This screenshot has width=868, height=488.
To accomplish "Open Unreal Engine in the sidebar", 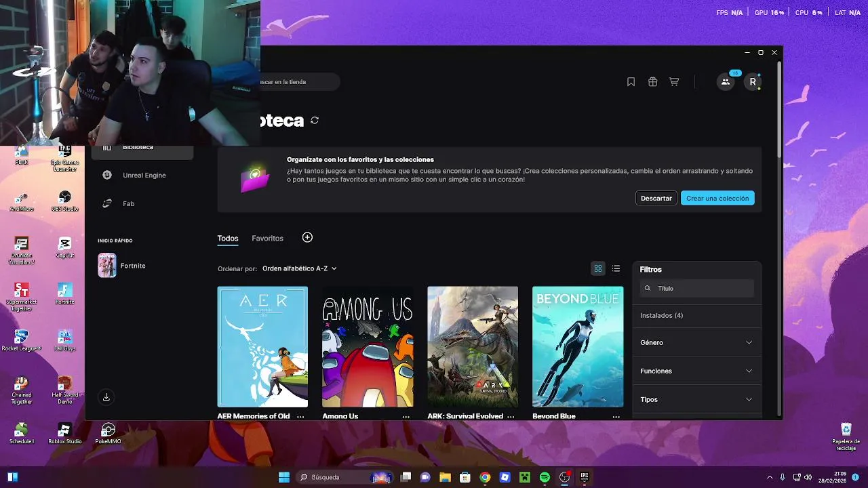I will point(142,175).
